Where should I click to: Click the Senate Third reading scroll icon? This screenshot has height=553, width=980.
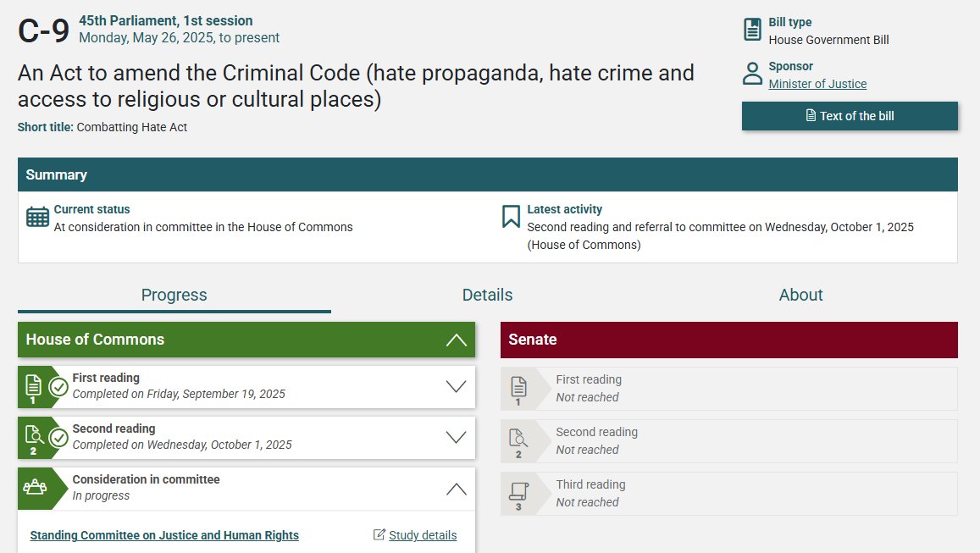[x=518, y=491]
